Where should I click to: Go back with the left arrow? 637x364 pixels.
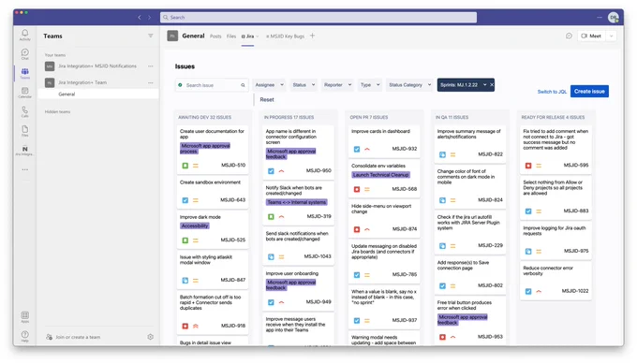[140, 17]
